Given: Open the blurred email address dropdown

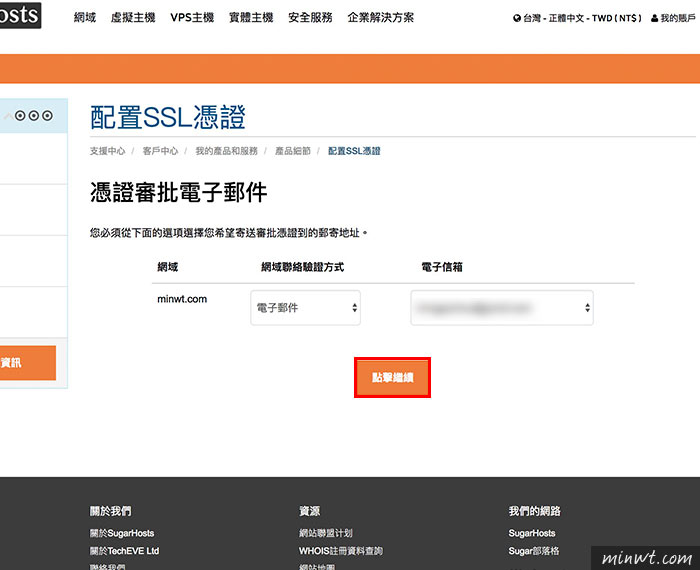Looking at the screenshot, I should coord(502,308).
